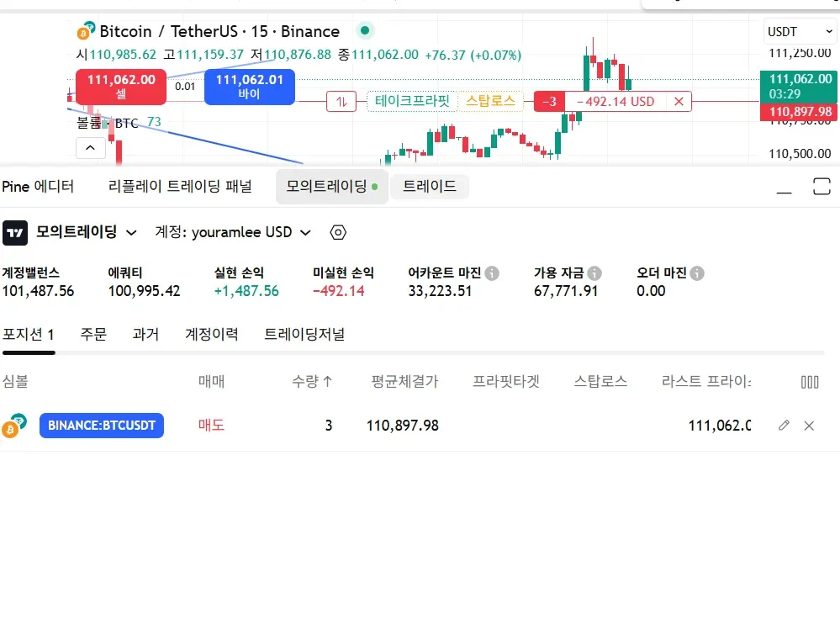
Task: Open table column settings icon
Action: click(810, 382)
